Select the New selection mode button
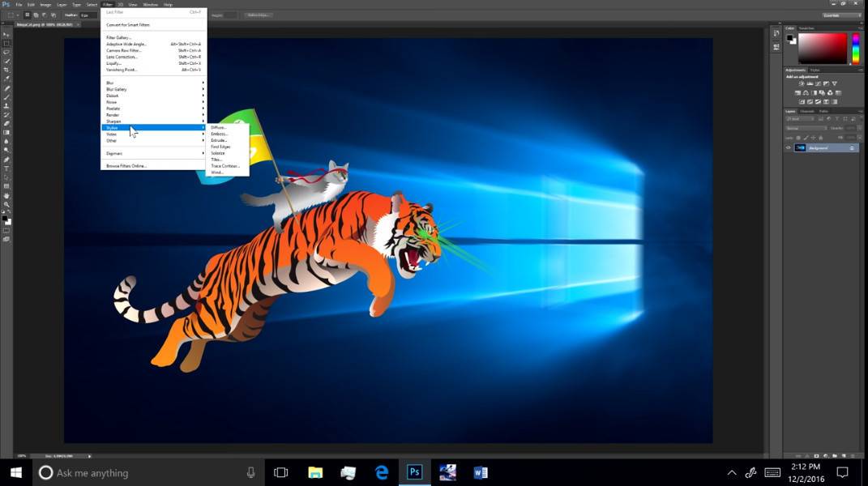This screenshot has width=868, height=486. (x=27, y=15)
